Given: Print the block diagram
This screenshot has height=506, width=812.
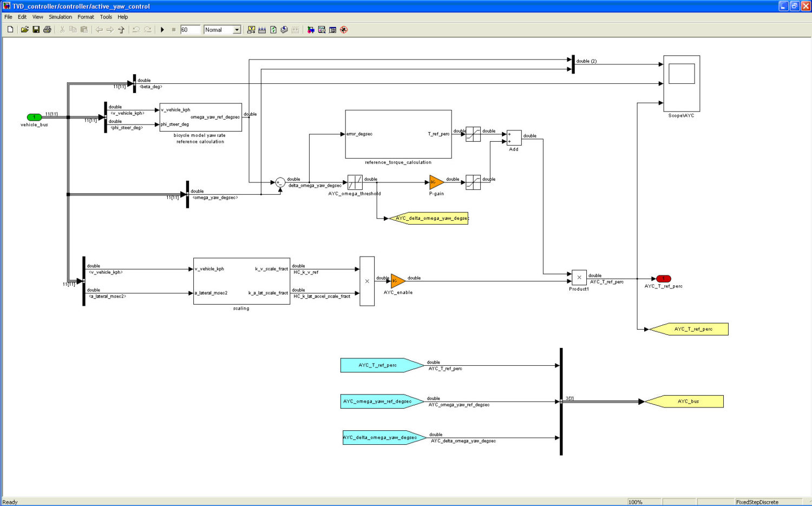Looking at the screenshot, I should coord(48,30).
